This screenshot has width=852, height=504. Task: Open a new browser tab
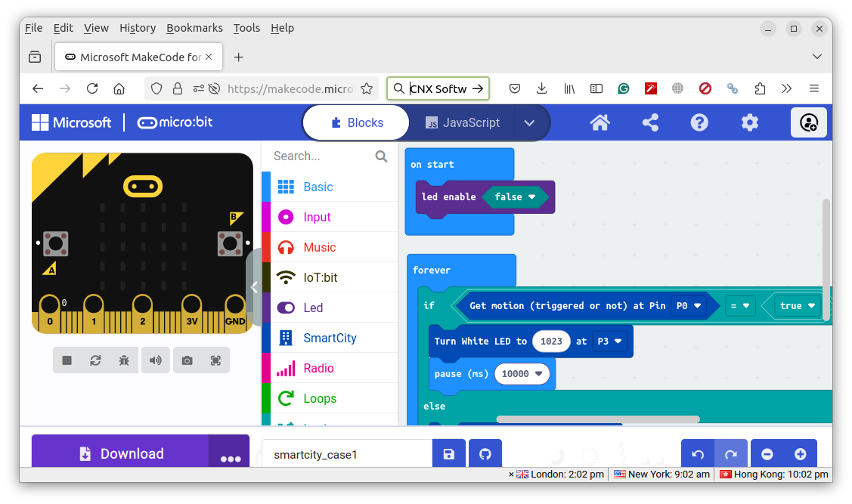click(239, 57)
